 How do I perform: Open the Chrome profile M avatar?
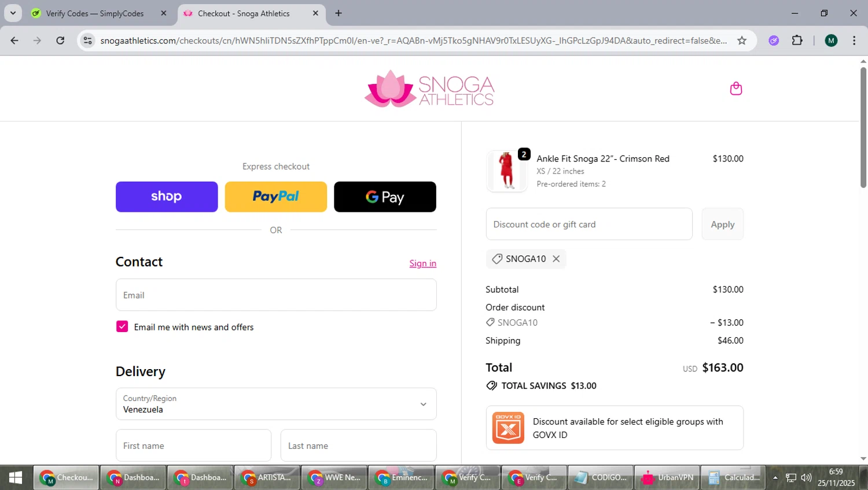click(x=831, y=40)
